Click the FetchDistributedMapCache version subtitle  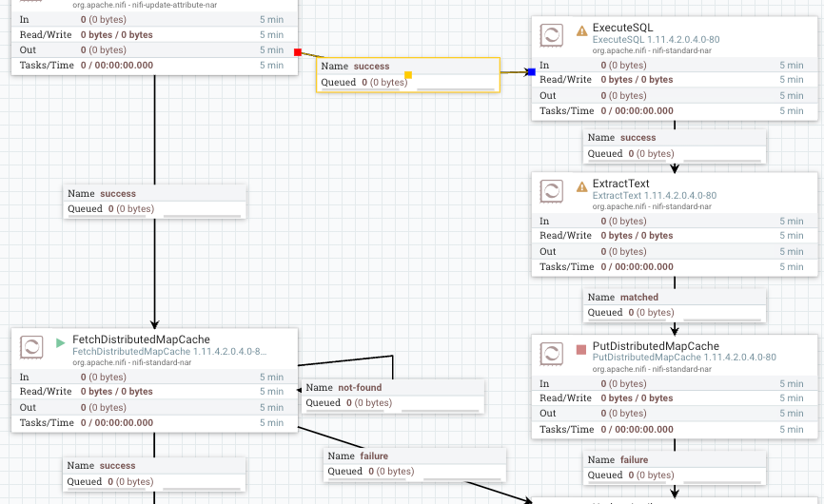[169, 351]
